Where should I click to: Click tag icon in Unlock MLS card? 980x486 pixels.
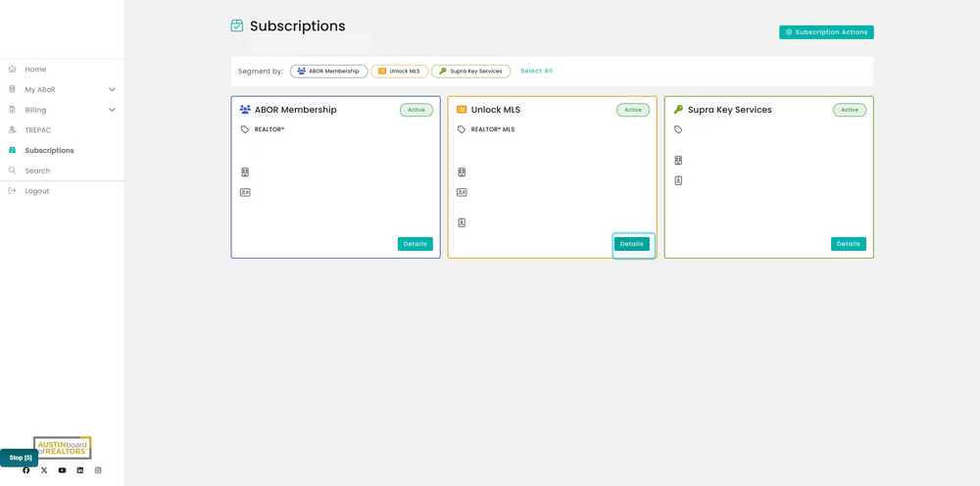coord(462,129)
